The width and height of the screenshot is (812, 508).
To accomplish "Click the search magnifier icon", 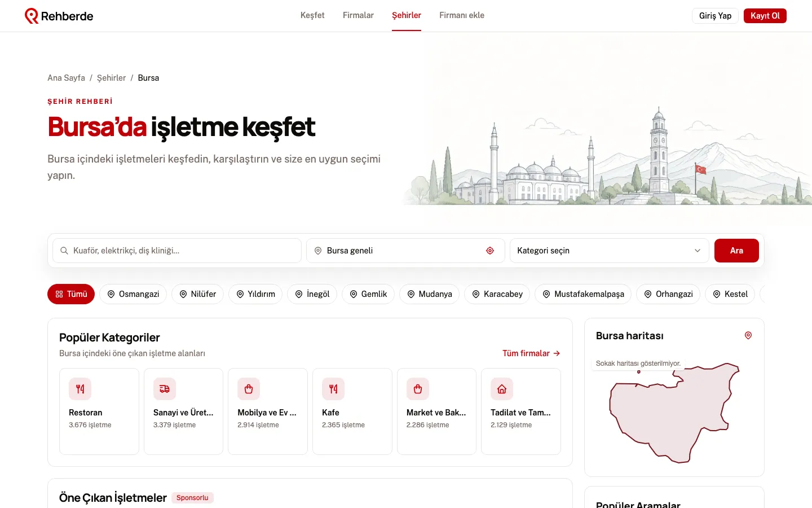I will point(64,251).
